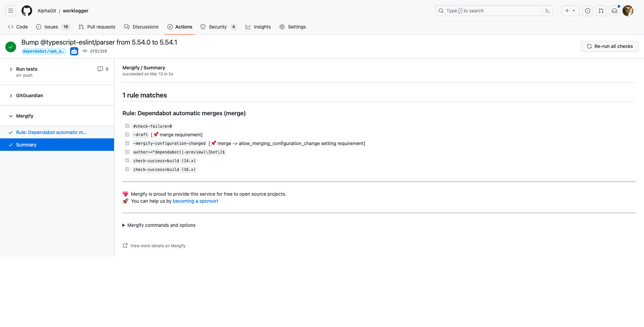The height and width of the screenshot is (327, 644).
Task: Open the Discussions tab
Action: (141, 27)
